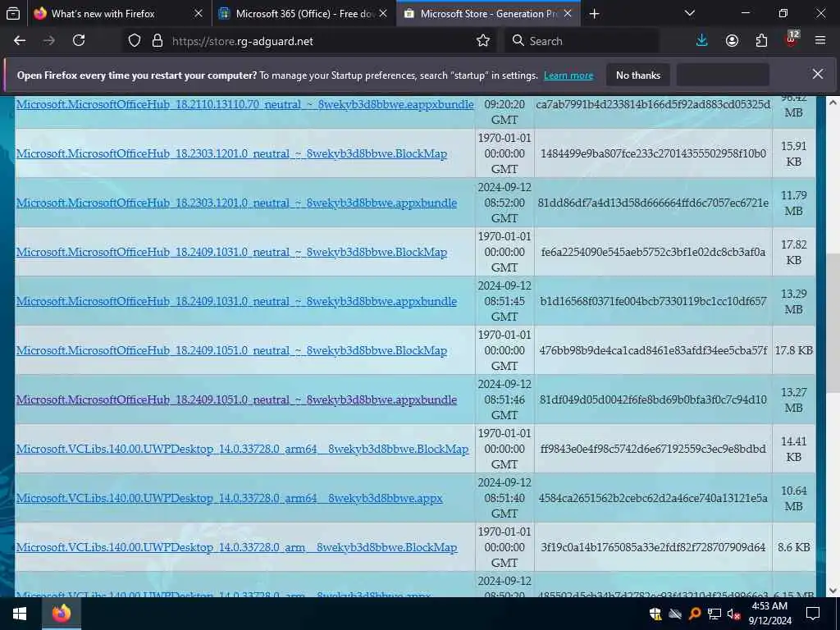Close the What's new with Firefox tab

[199, 13]
